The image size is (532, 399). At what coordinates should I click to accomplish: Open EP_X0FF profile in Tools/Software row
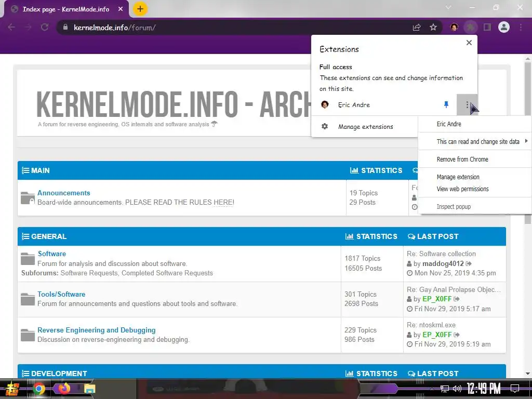[436, 299]
